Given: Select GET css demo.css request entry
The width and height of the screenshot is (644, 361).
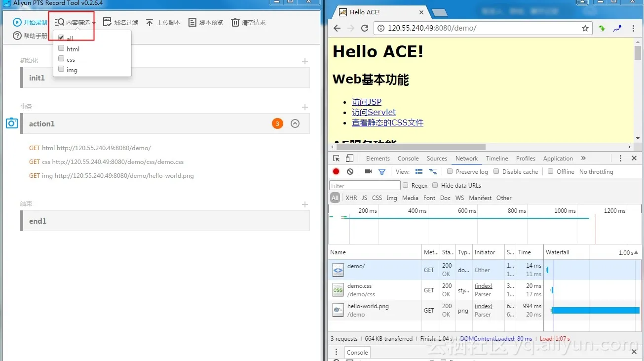Looking at the screenshot, I should coord(106,161).
